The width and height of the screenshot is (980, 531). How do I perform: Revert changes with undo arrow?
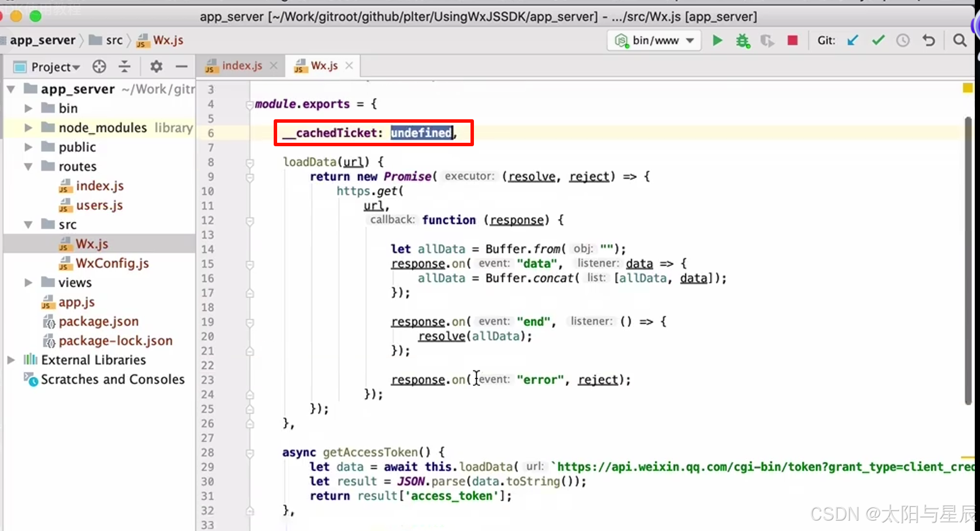[928, 40]
